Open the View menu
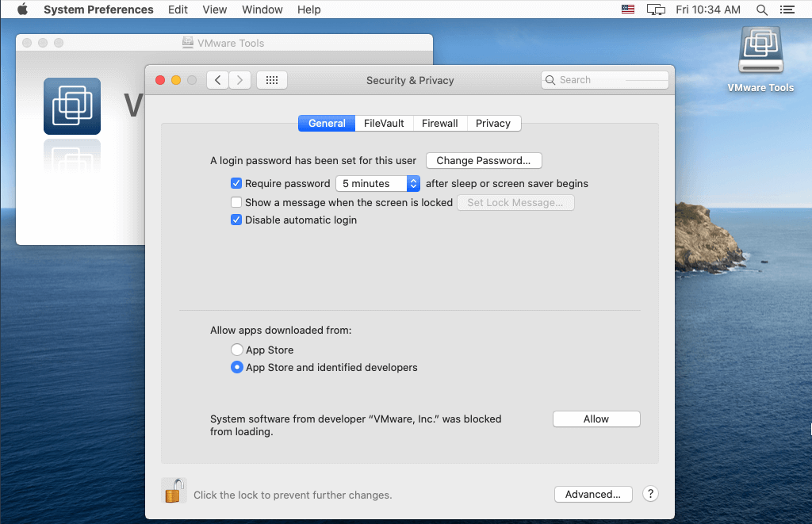 (x=214, y=10)
